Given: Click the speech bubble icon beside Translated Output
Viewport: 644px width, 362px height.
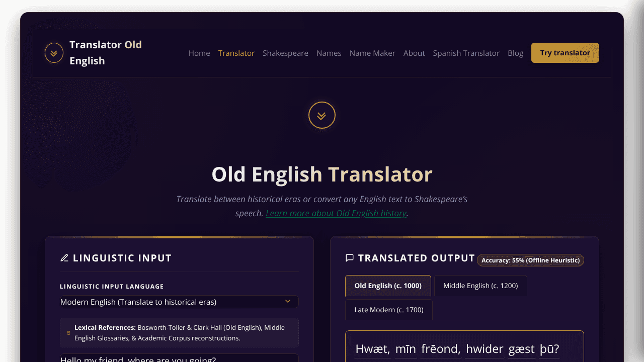Looking at the screenshot, I should [x=350, y=258].
